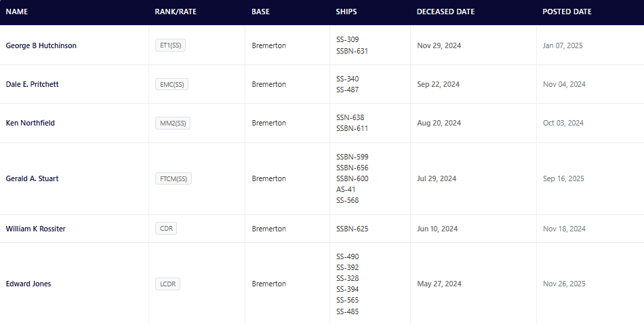Viewport: 644px width, 325px height.
Task: Click the ET1(SS) rank badge
Action: [170, 45]
